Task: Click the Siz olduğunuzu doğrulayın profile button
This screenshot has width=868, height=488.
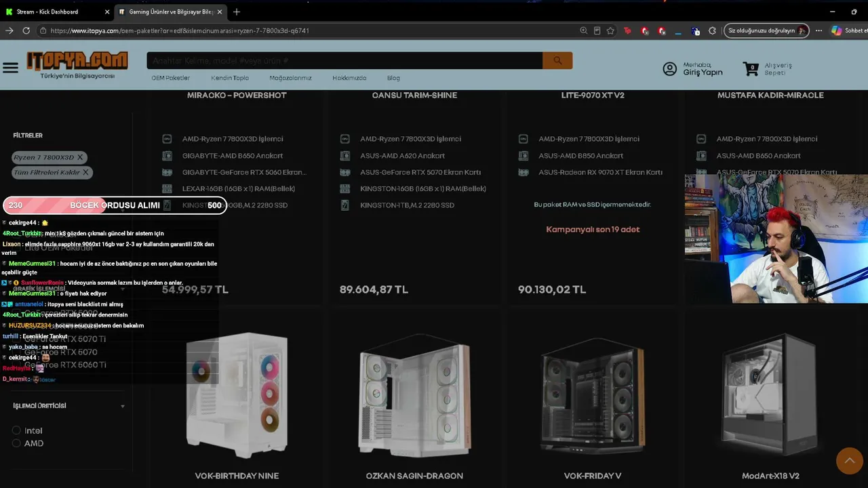Action: click(766, 30)
